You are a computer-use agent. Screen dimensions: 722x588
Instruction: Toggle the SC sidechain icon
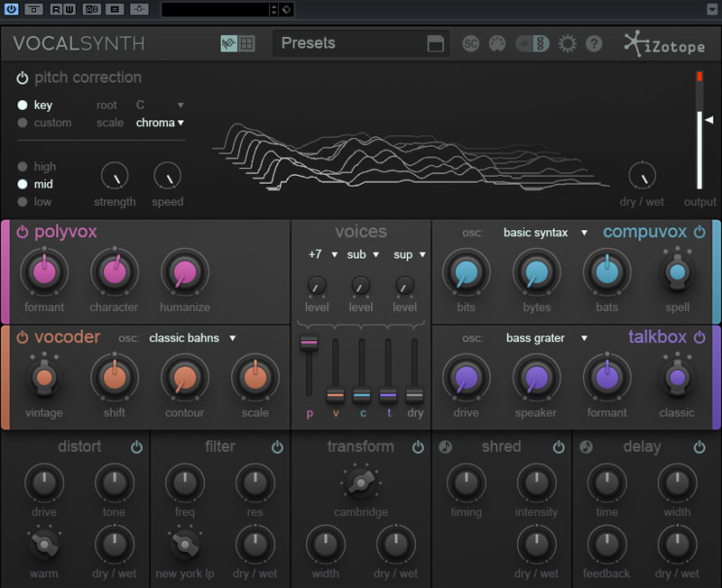(470, 43)
